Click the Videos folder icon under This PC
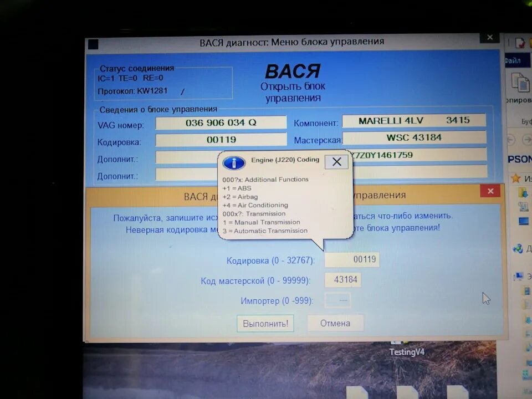 pyautogui.click(x=526, y=291)
